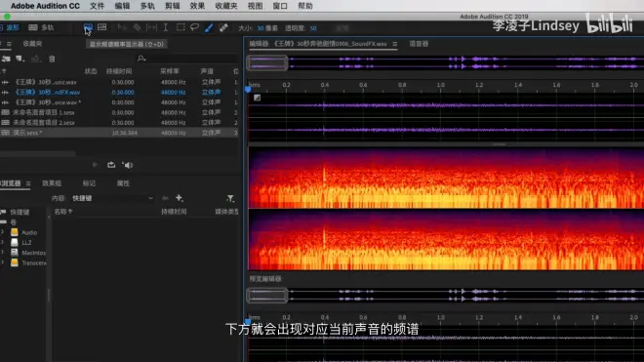Click the top overview navigator zoom handle
Screen dimensions: 644x362
click(267, 62)
